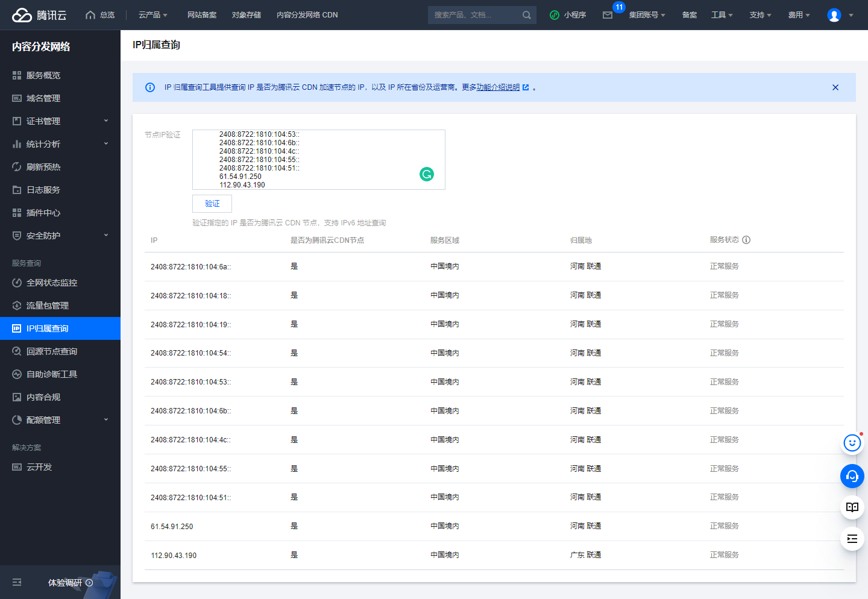Open the 总览 home icon link
This screenshot has height=599, width=868.
[x=90, y=15]
